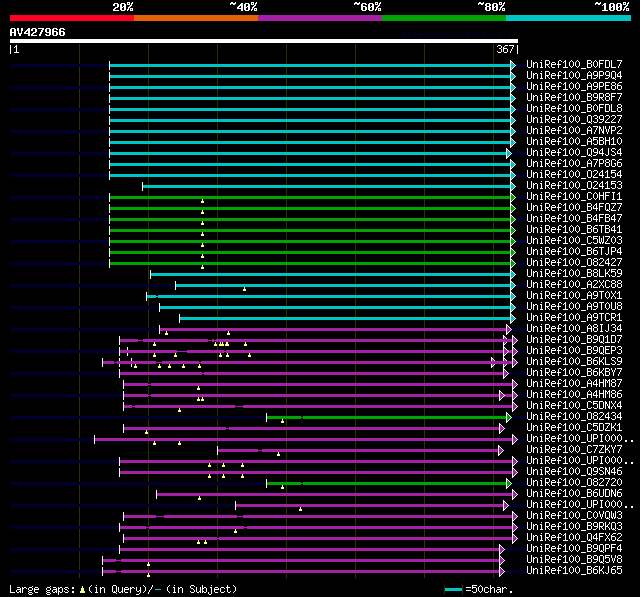Click the end arrowhead of the B0FDL7 alignment
This screenshot has height=597, width=640.
pyautogui.click(x=513, y=65)
